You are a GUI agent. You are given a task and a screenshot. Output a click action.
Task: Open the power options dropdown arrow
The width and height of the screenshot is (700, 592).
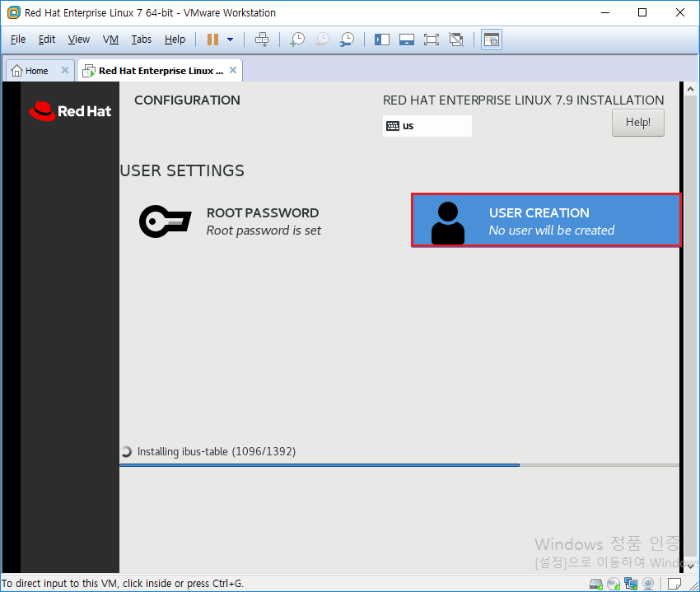230,40
